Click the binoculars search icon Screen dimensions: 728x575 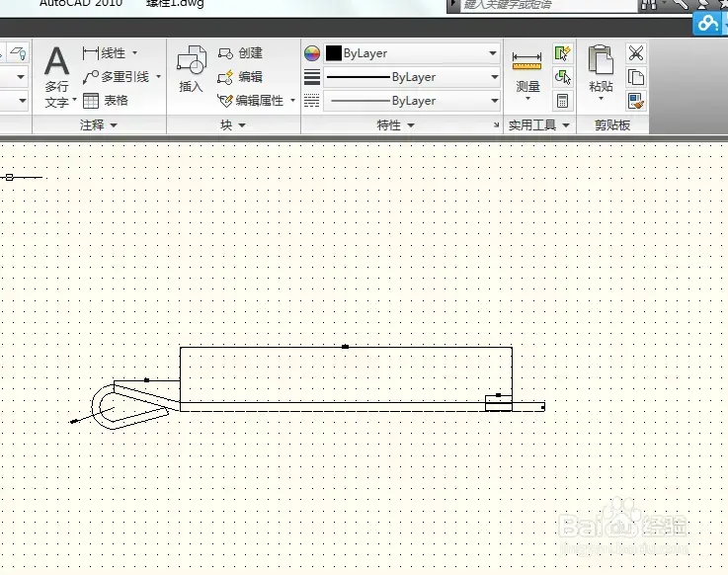tap(649, 4)
